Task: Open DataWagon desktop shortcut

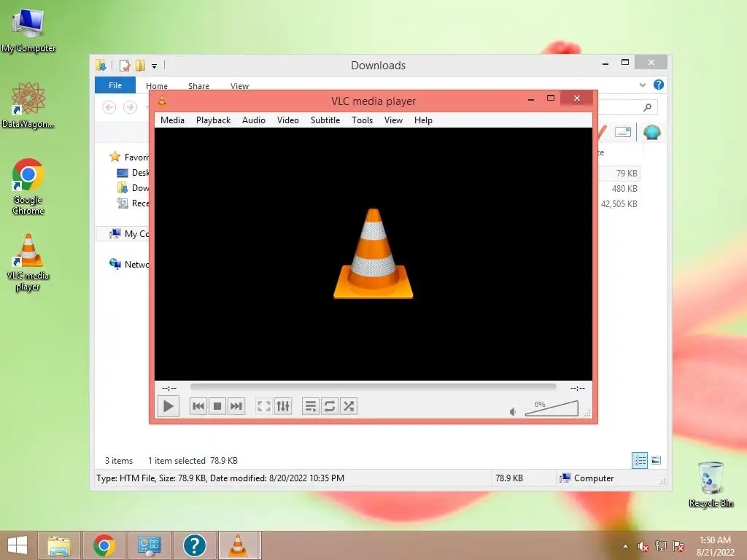Action: coord(28,105)
